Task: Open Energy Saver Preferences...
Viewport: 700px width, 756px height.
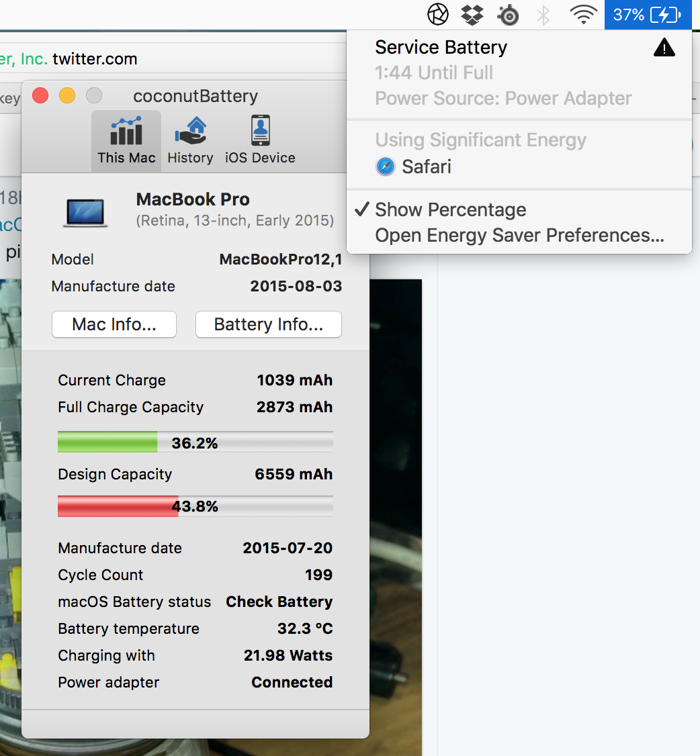Action: pyautogui.click(x=519, y=235)
